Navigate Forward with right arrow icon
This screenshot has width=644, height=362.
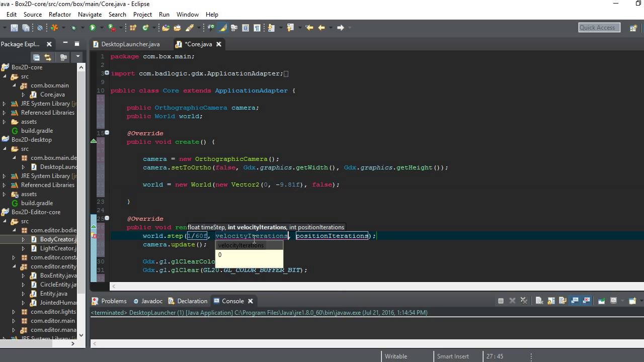[340, 28]
